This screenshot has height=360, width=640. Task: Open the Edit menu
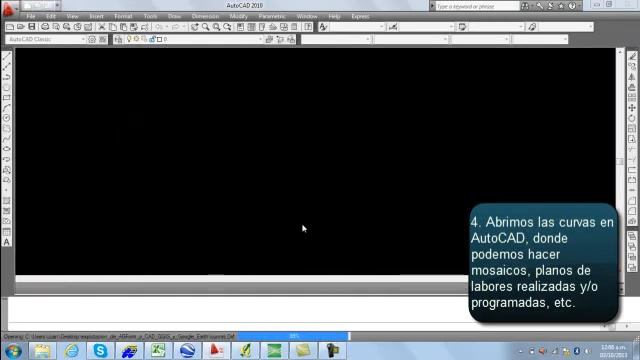click(51, 16)
